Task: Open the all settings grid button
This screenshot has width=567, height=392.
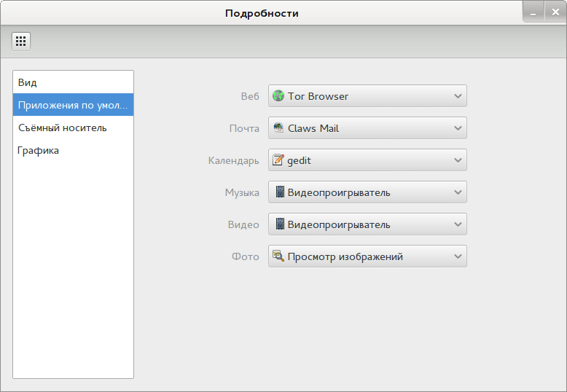Action: [x=21, y=41]
